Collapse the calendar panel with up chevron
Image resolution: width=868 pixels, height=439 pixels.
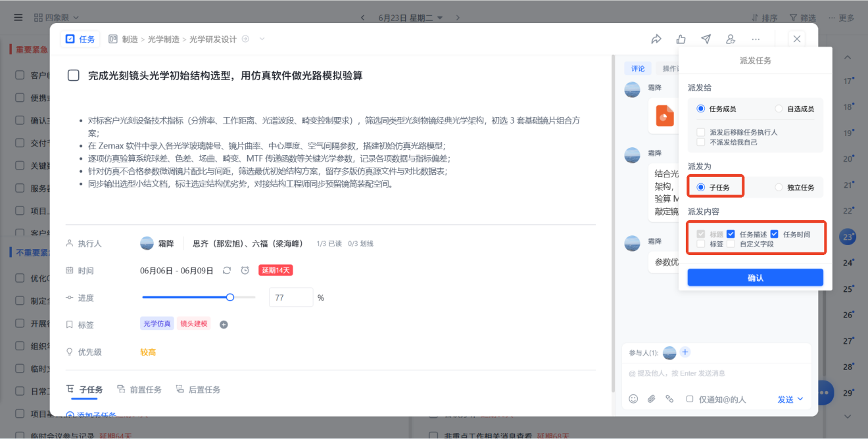click(x=848, y=57)
